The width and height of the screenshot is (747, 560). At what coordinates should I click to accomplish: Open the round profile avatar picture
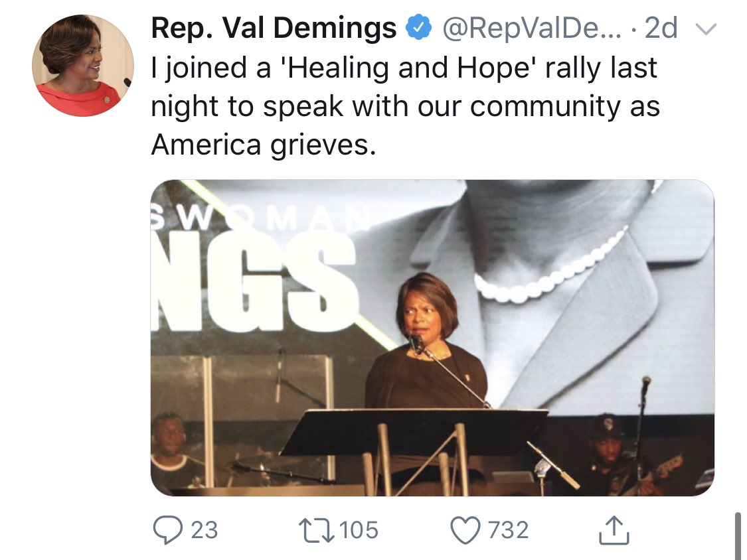[x=83, y=66]
